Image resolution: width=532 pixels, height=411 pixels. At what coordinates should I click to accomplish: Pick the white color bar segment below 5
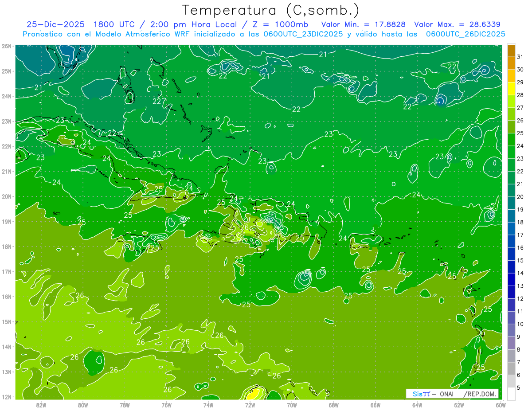tap(511, 394)
